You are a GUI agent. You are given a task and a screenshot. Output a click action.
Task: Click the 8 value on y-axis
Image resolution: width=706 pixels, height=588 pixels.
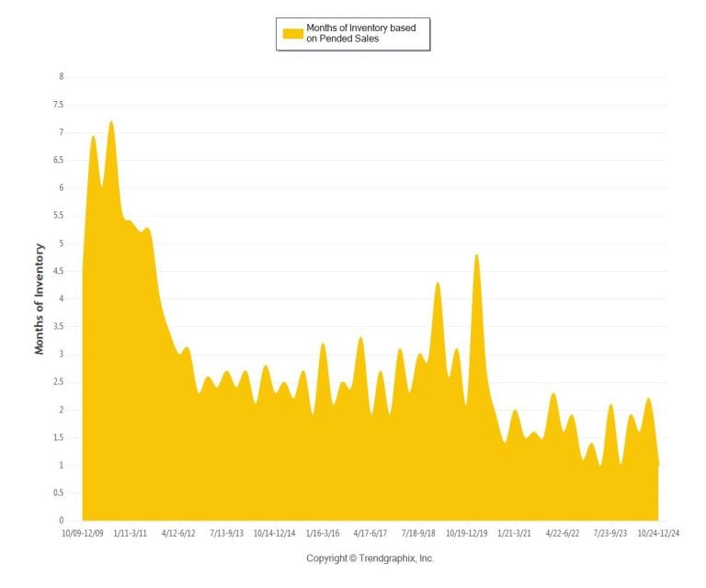pos(61,77)
